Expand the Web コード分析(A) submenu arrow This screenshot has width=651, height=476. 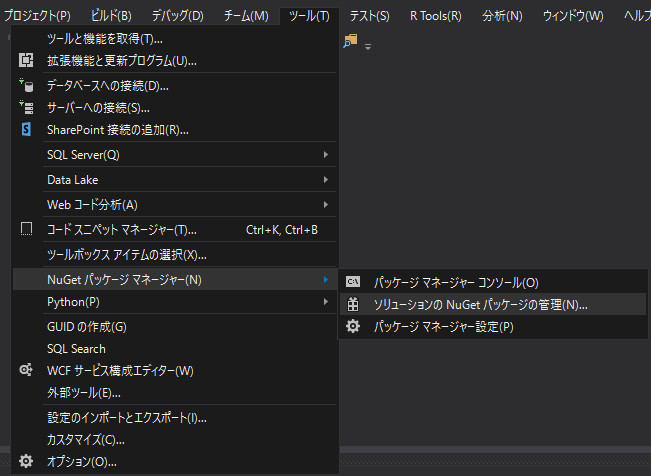point(326,204)
